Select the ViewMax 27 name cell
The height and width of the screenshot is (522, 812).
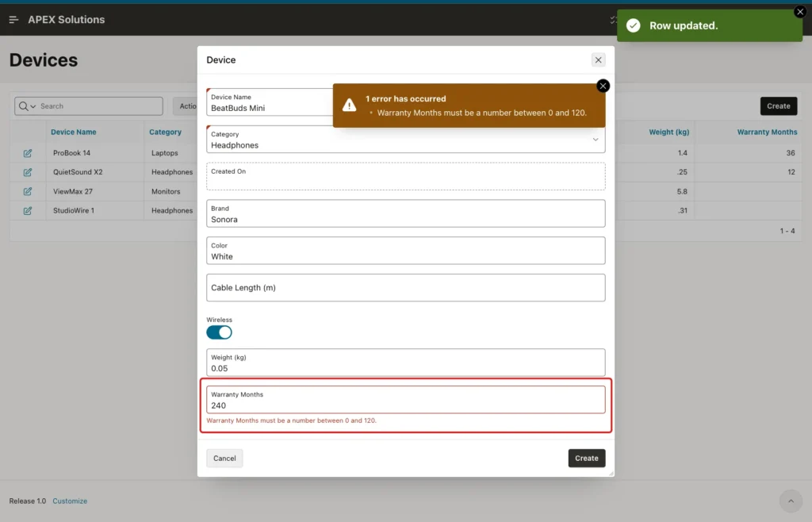72,192
